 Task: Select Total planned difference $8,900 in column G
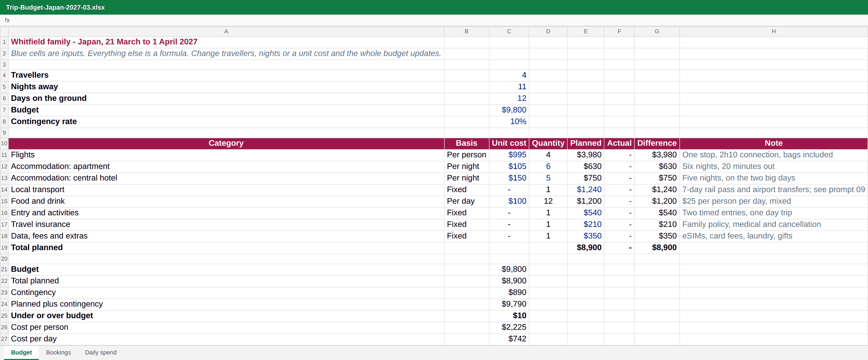tap(657, 248)
